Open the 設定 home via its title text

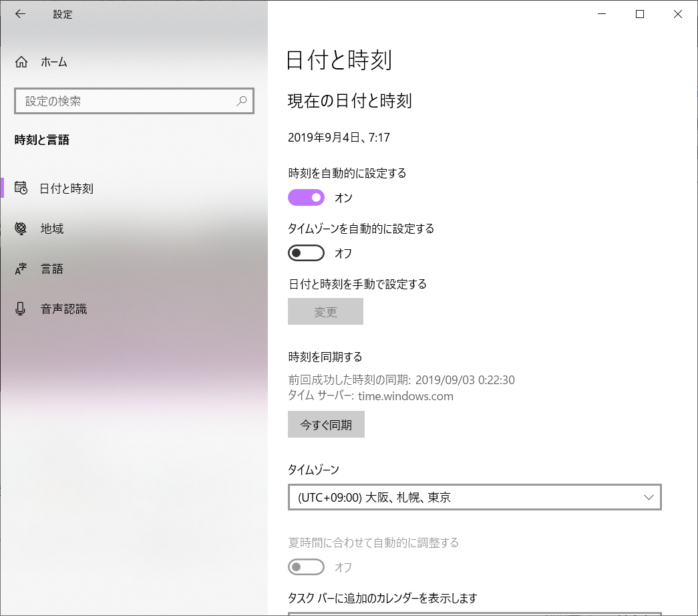pyautogui.click(x=62, y=14)
